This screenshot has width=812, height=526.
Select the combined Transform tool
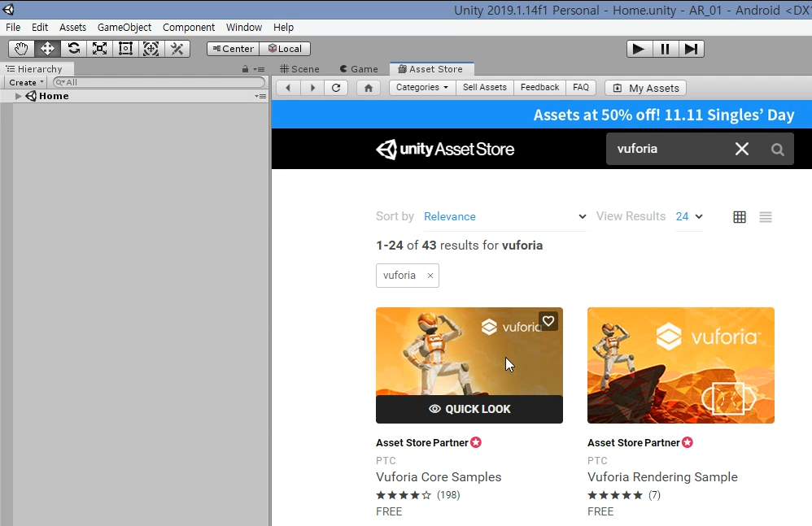pos(151,49)
